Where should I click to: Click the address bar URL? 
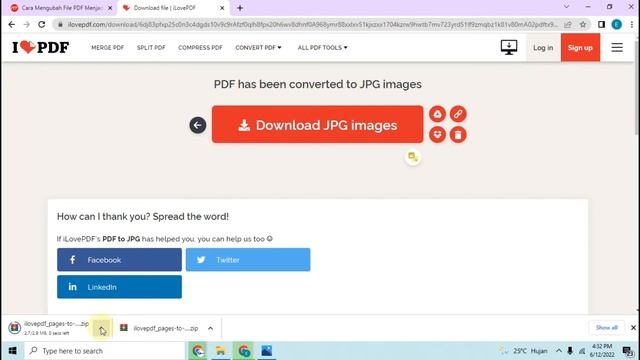coord(312,24)
